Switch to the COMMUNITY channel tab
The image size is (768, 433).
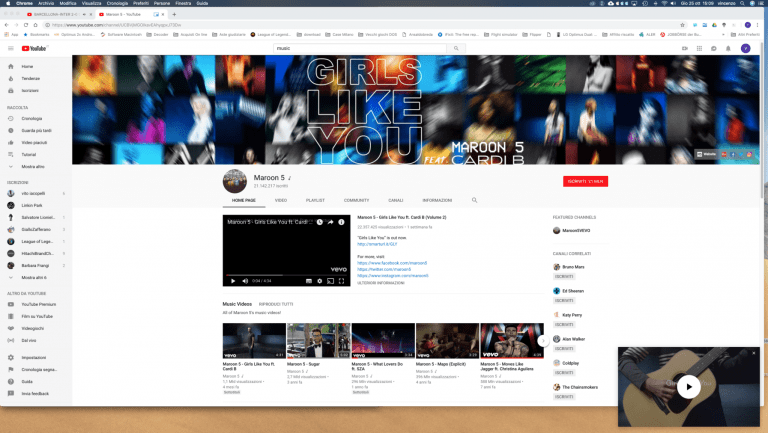[356, 200]
